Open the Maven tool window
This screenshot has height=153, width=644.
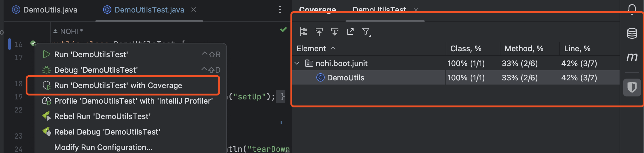632,57
